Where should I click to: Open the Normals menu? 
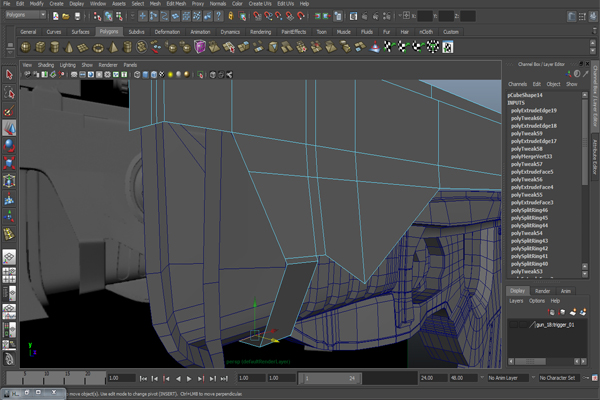218,3
